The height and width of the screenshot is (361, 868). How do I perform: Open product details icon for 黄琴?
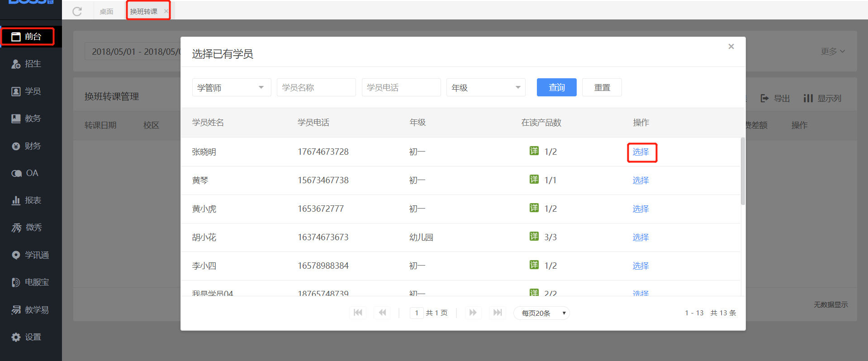pos(534,179)
